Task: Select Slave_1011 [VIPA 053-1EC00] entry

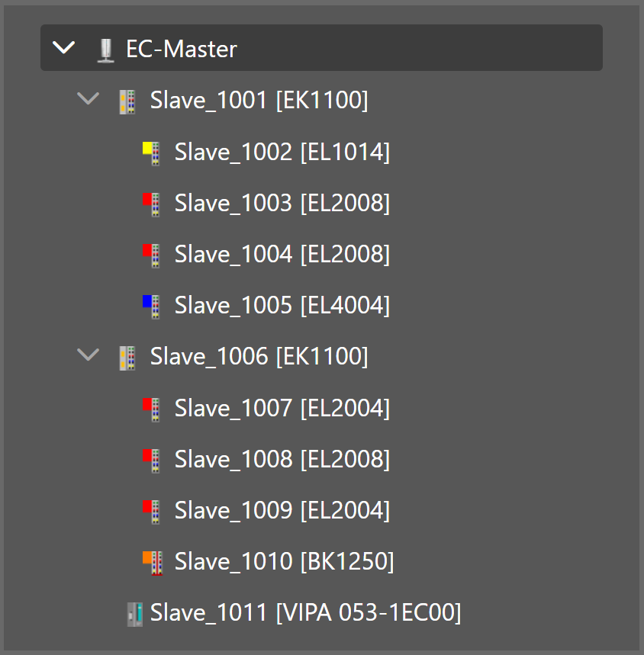Action: click(x=305, y=612)
